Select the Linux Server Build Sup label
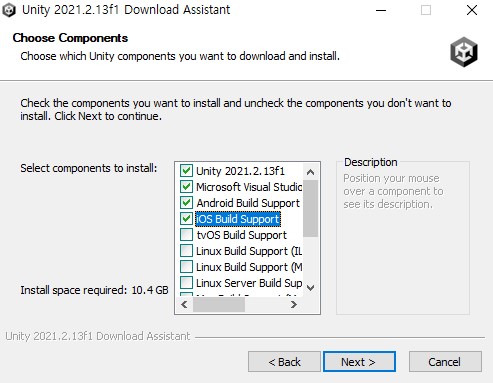This screenshot has height=383, width=493. point(249,283)
